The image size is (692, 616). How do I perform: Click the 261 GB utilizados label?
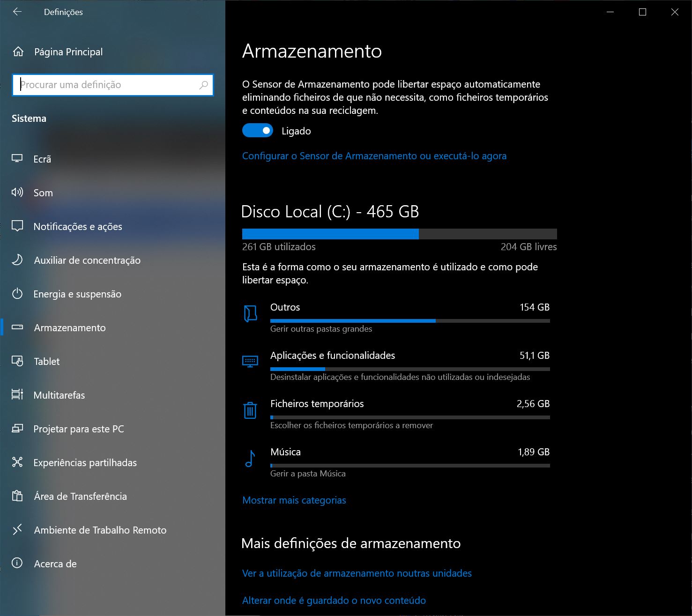pyautogui.click(x=279, y=247)
